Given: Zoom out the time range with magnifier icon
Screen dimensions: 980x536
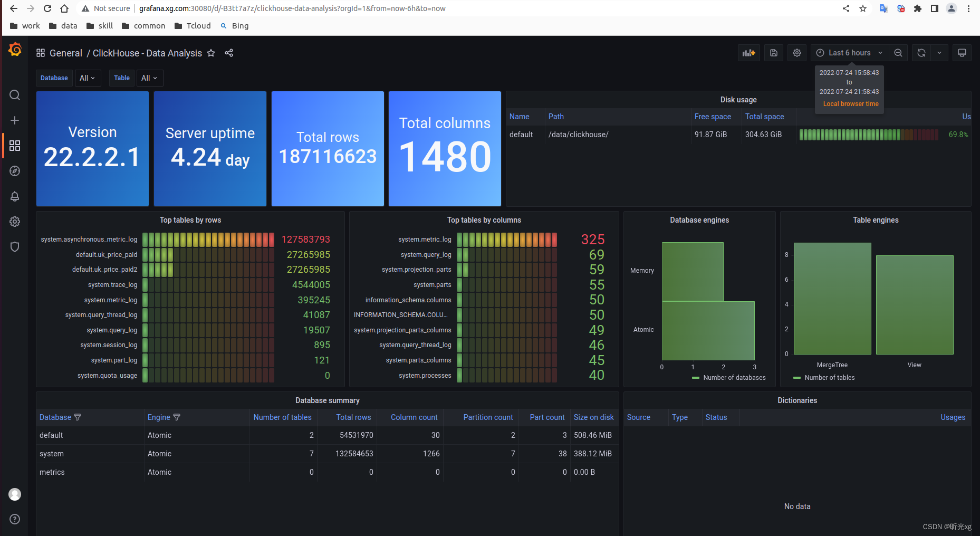Looking at the screenshot, I should tap(898, 53).
